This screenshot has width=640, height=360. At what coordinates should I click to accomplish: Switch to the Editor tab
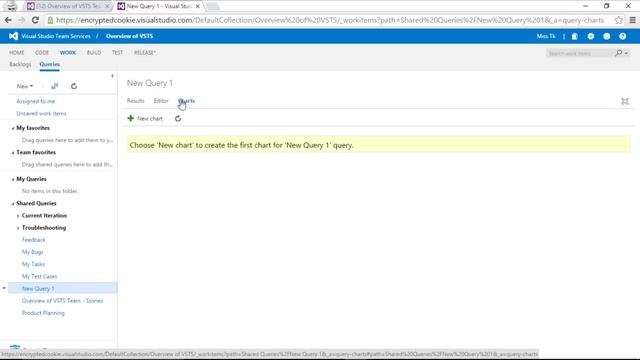[x=161, y=101]
